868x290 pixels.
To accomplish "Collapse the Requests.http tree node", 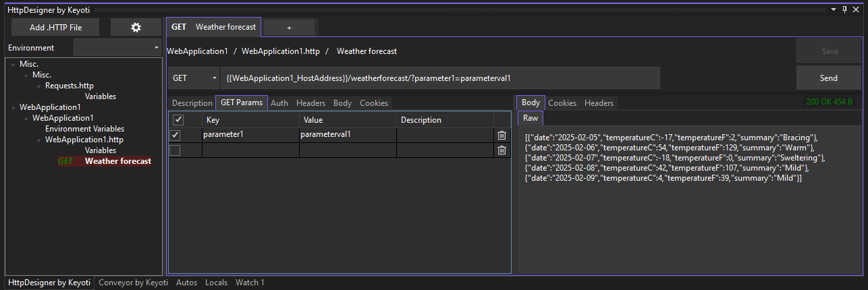I will click(x=39, y=86).
